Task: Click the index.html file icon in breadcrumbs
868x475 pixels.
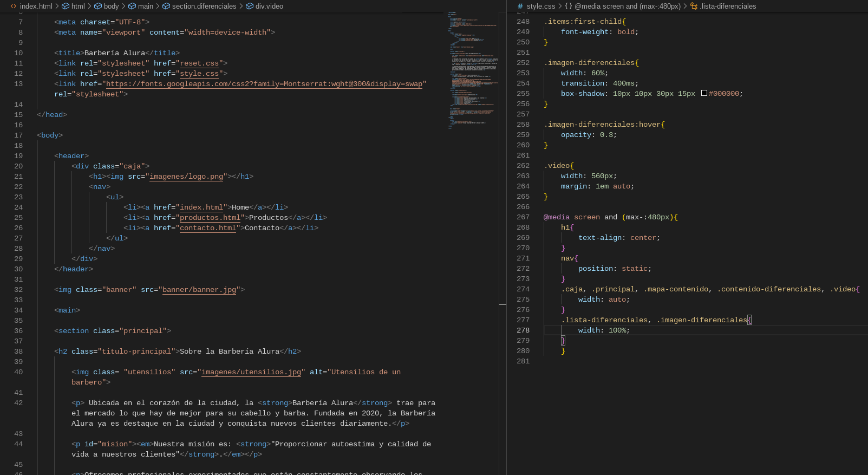Action: pos(14,6)
